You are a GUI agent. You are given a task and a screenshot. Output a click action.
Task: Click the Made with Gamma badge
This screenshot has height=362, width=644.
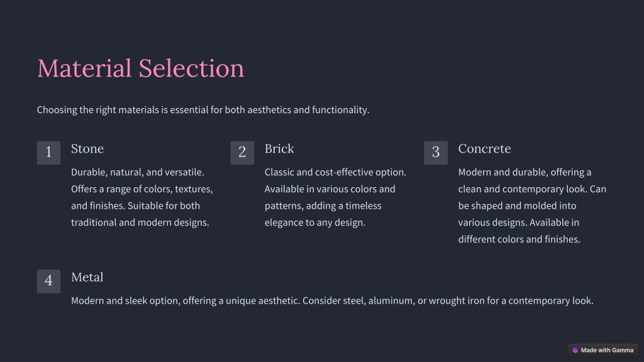pyautogui.click(x=602, y=350)
